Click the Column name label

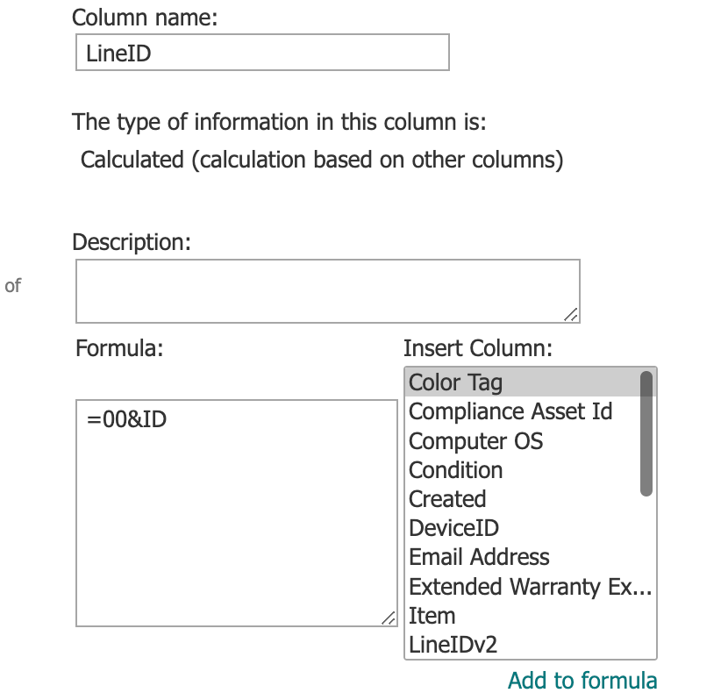(144, 17)
